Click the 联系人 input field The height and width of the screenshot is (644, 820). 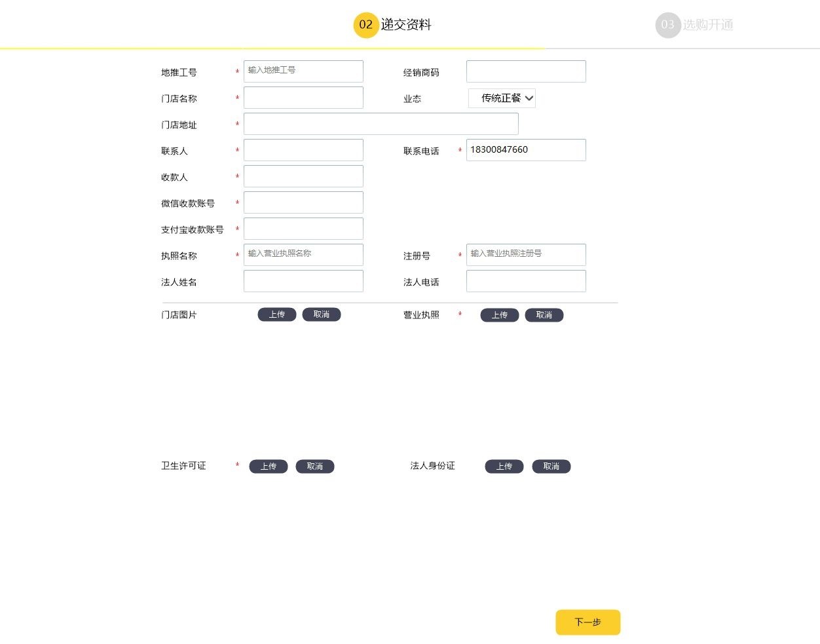pyautogui.click(x=303, y=150)
